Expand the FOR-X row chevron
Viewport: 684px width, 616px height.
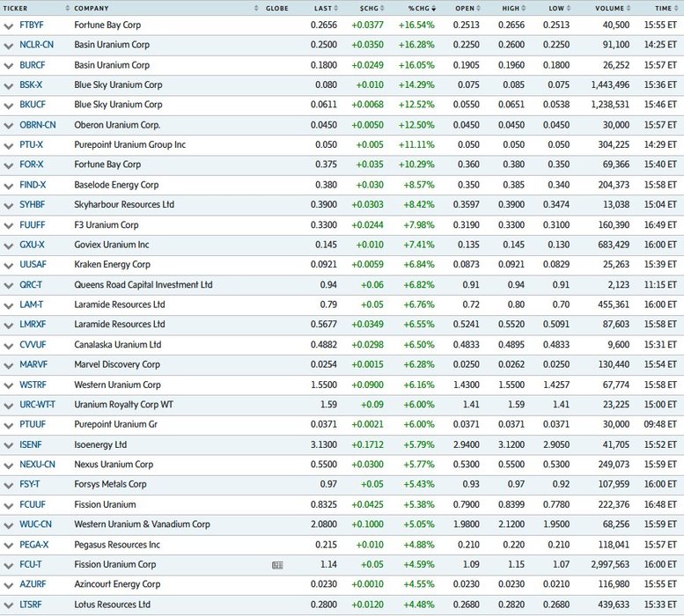point(8,165)
